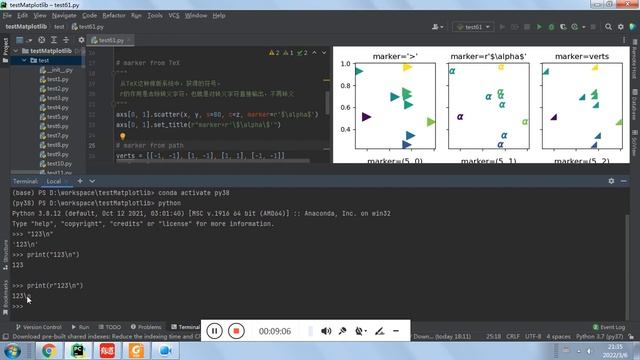Open the Navigate menu
This screenshot has height=360, width=640.
click(x=64, y=16)
